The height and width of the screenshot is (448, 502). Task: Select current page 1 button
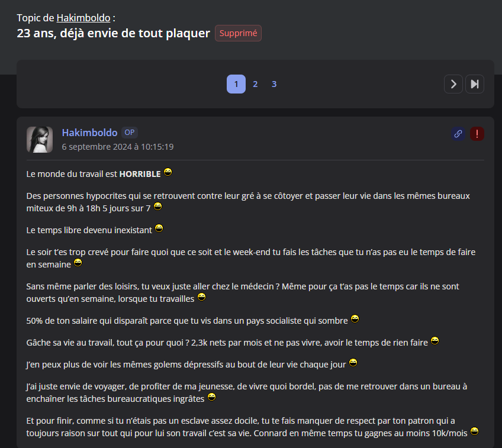(x=236, y=84)
